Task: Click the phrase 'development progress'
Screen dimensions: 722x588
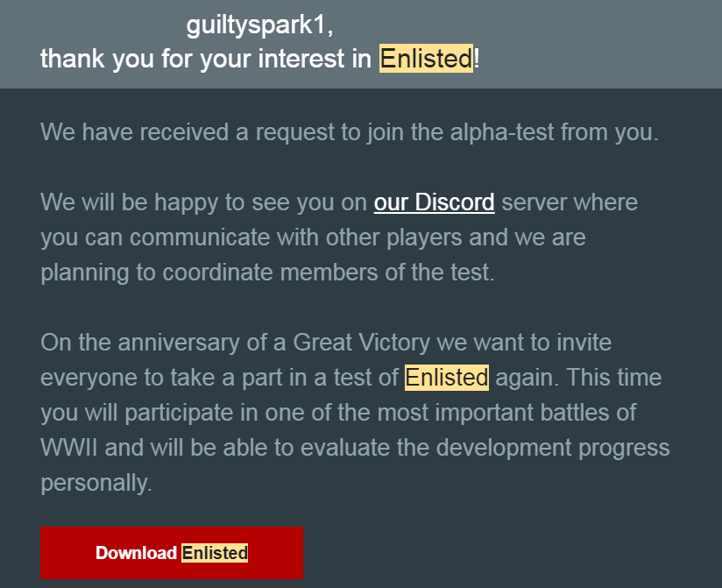Action: point(548,448)
